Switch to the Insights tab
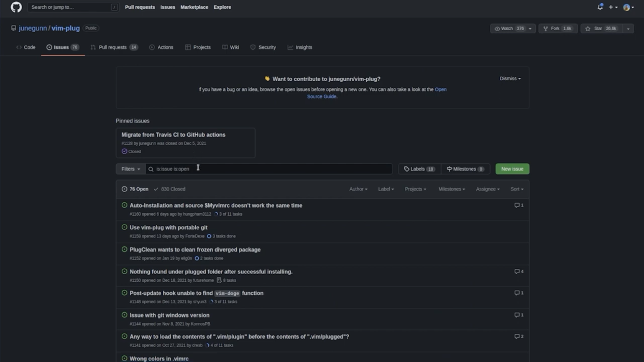Viewport: 644px width, 362px height. (300, 47)
